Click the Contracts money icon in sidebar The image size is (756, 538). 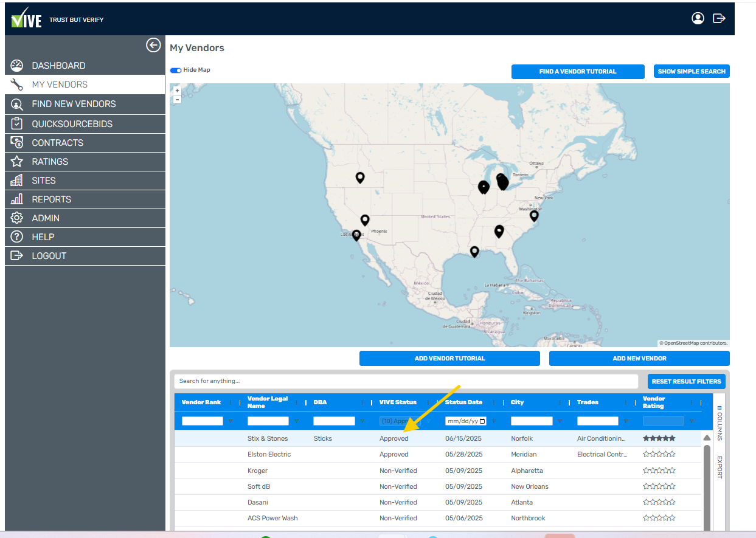17,143
